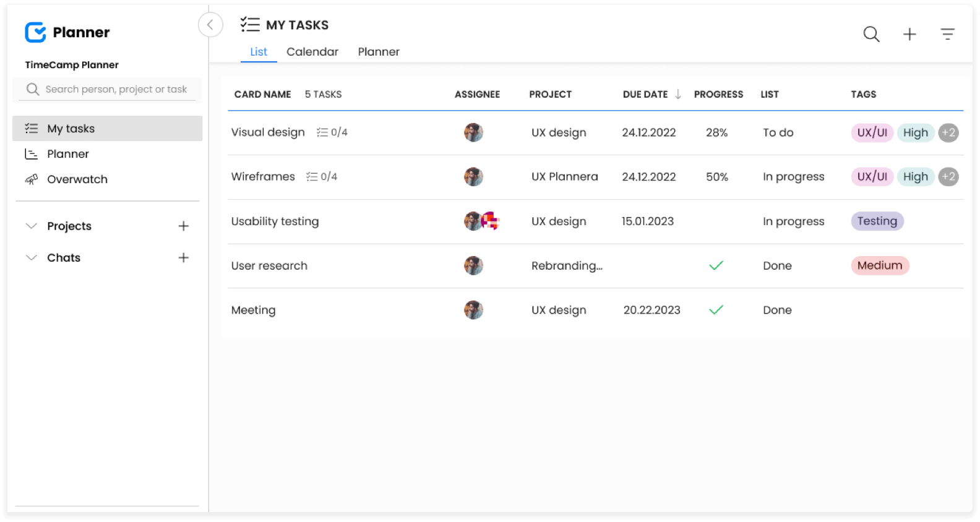The width and height of the screenshot is (980, 522).
Task: Click the Card Name column header
Action: pos(262,95)
